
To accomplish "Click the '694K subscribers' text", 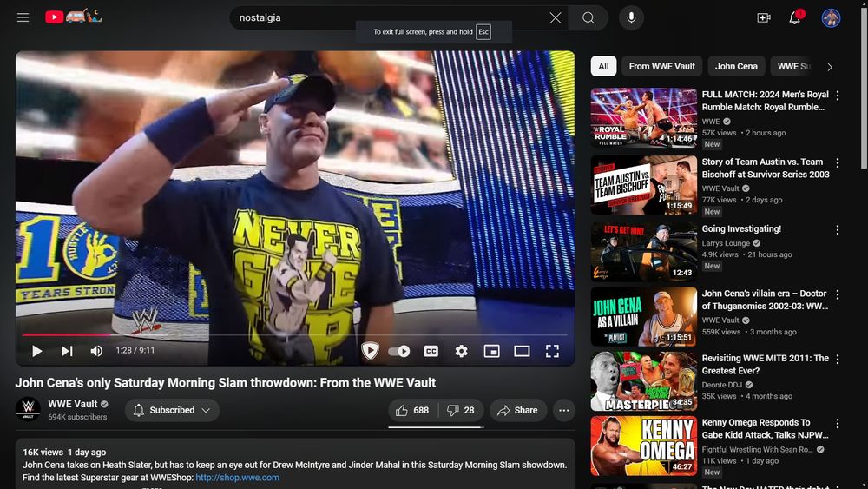I will [77, 417].
